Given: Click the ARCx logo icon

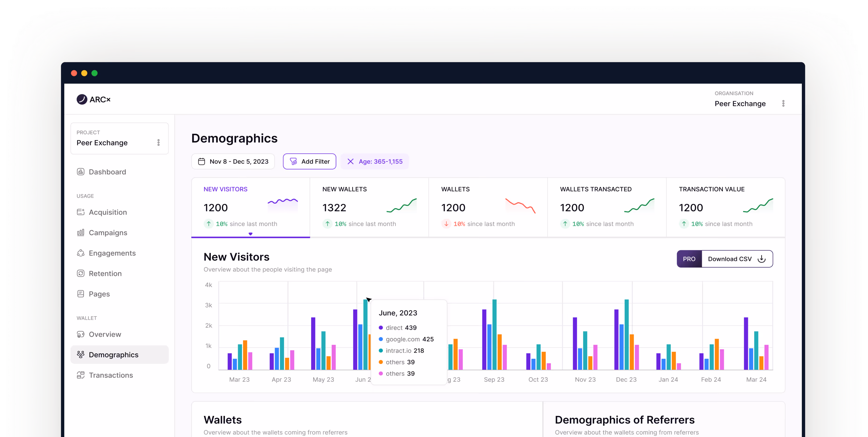Looking at the screenshot, I should pos(82,99).
